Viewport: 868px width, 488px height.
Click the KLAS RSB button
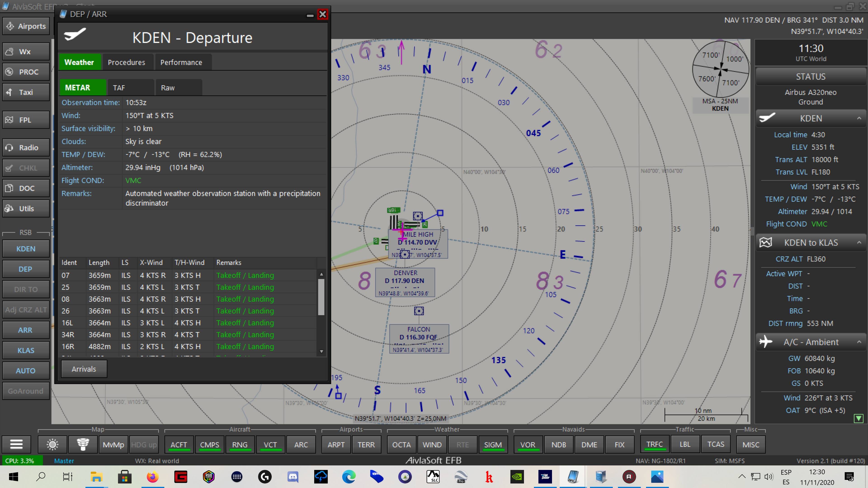pyautogui.click(x=26, y=350)
